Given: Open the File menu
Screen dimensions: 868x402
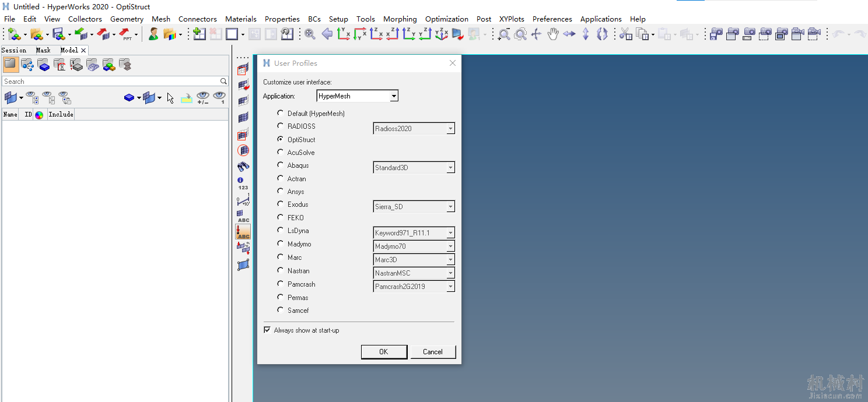Looking at the screenshot, I should click(x=10, y=19).
